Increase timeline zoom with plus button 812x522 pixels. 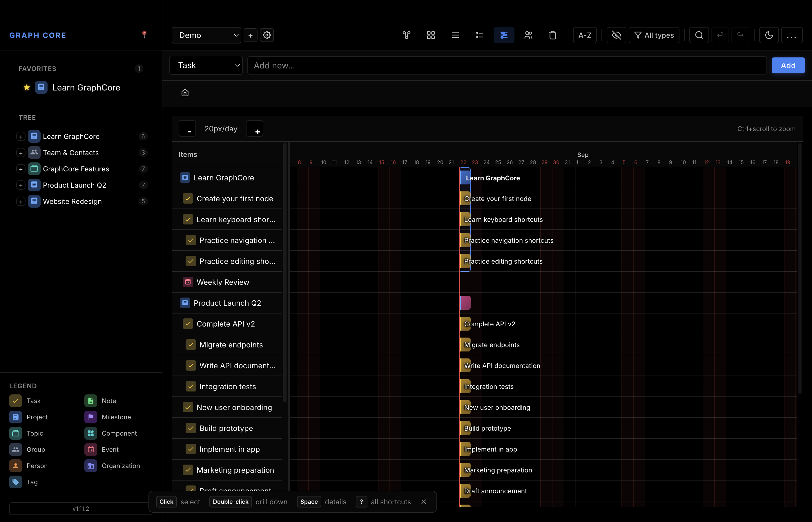click(255, 129)
